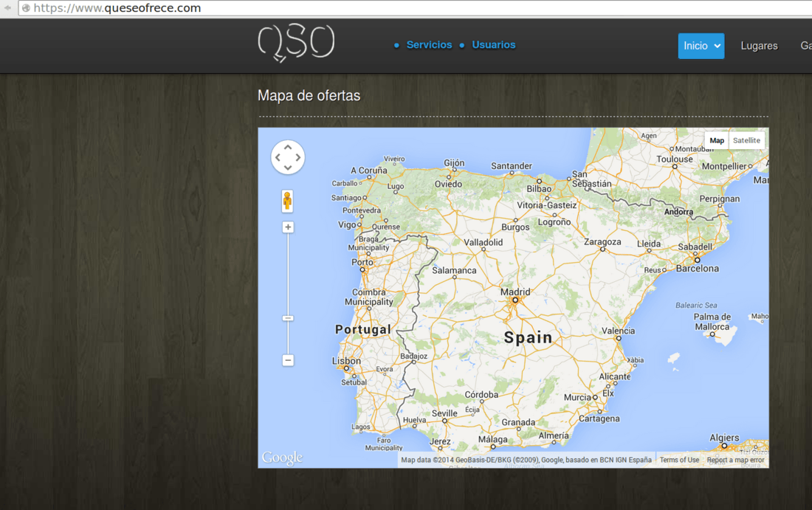
Task: Click the Gijón label on the map
Action: [454, 163]
